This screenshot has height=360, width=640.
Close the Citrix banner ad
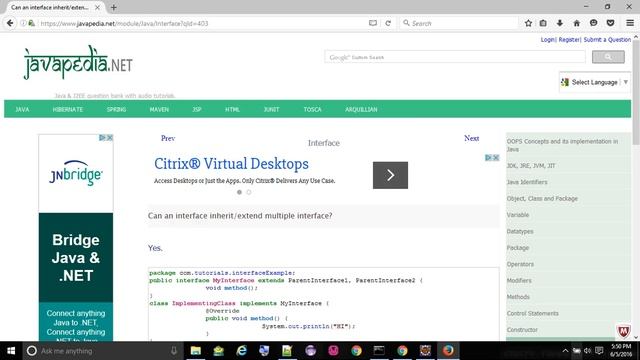coord(496,158)
